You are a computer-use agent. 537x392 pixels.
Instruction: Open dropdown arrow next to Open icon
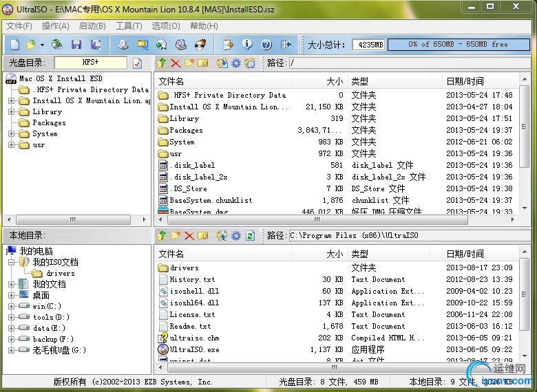pyautogui.click(x=42, y=45)
